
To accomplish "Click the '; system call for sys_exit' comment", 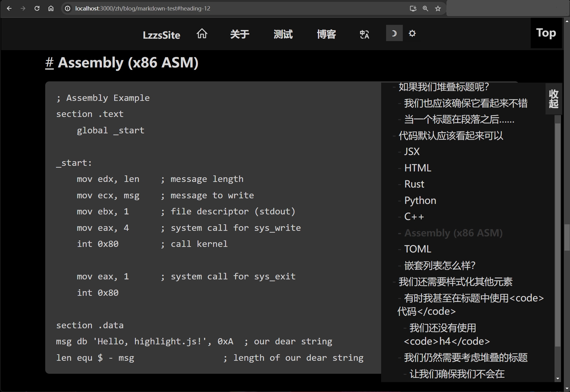I will coord(228,277).
